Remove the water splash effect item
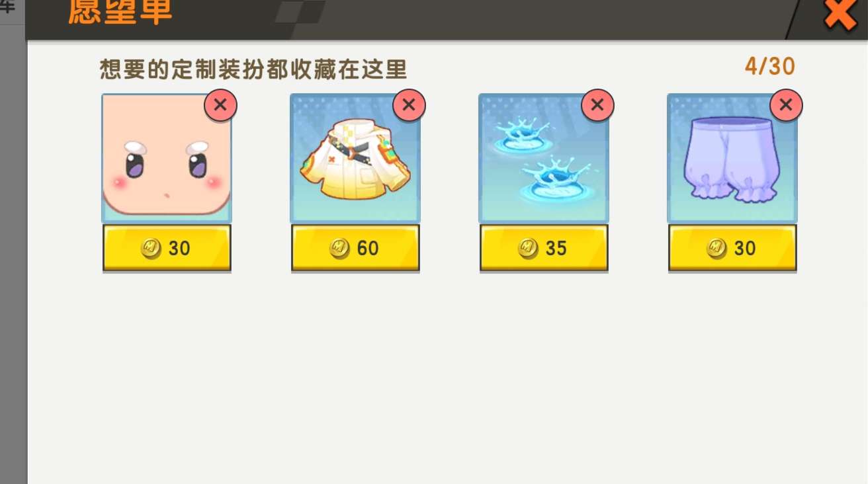This screenshot has width=868, height=484. pos(597,105)
